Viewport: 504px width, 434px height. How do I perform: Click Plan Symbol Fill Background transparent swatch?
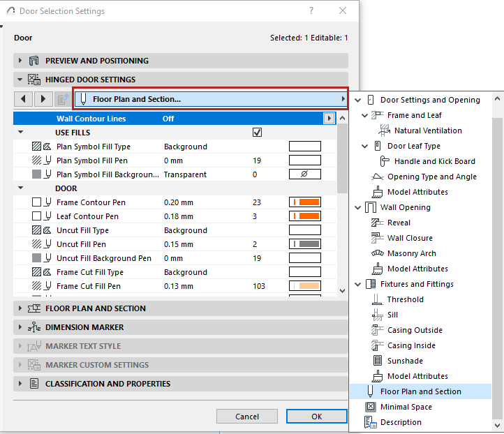[x=305, y=174]
